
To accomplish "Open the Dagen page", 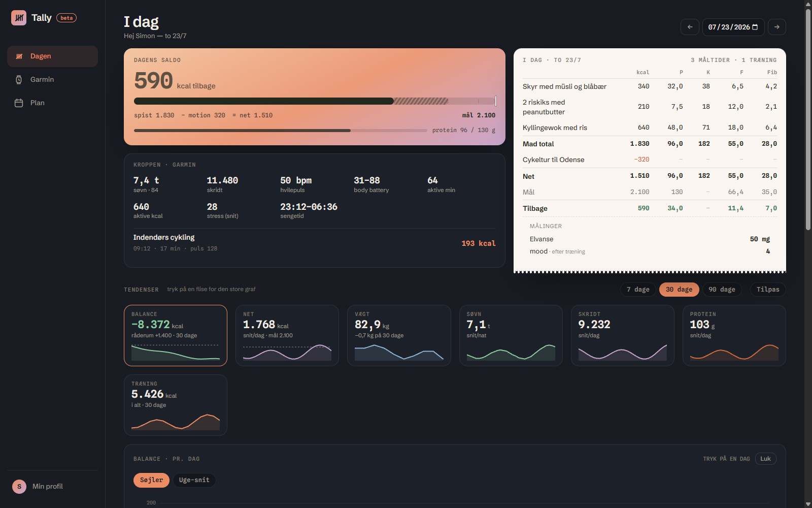I will click(52, 56).
